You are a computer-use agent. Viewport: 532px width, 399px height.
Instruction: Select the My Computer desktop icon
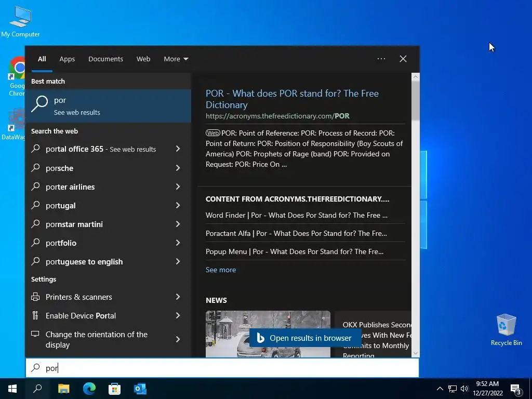[x=20, y=21]
